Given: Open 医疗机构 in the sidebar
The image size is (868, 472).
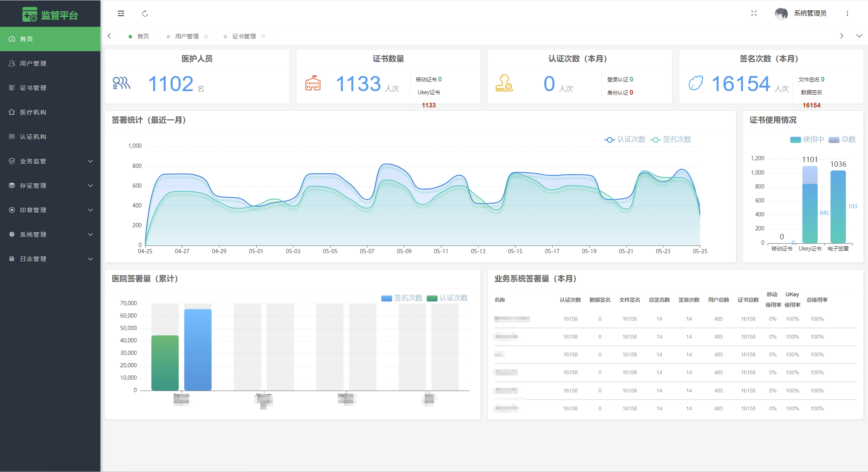Looking at the screenshot, I should [33, 112].
